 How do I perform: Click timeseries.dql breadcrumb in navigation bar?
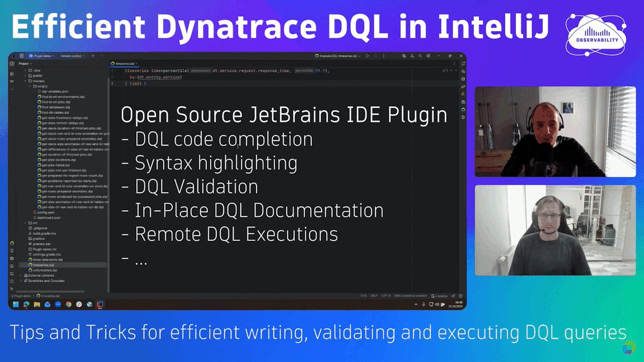click(x=48, y=296)
